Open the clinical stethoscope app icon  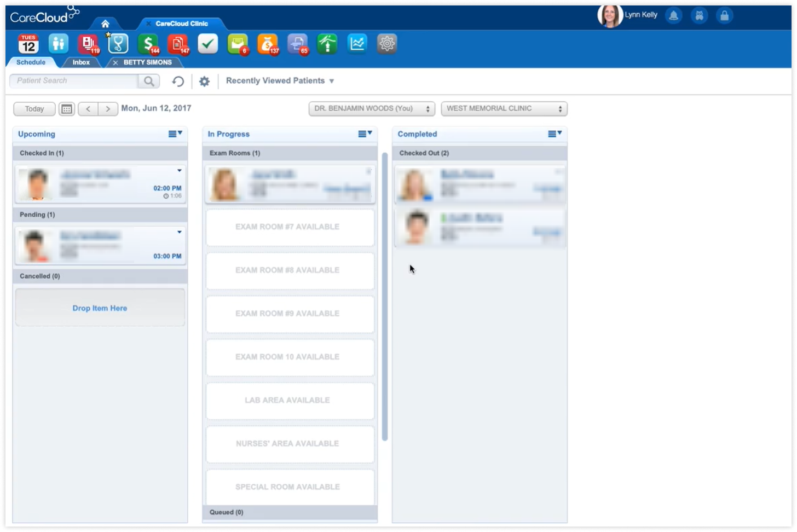[118, 44]
